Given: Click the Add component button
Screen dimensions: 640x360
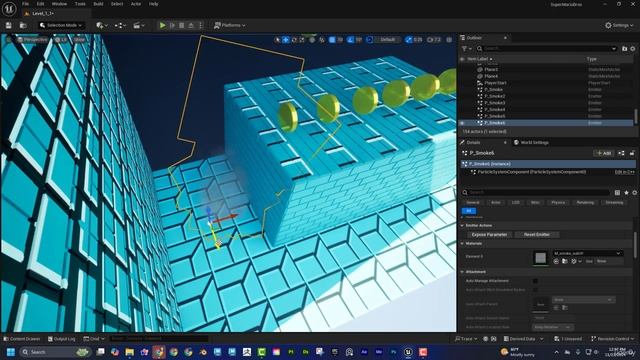Looking at the screenshot, I should [x=604, y=153].
